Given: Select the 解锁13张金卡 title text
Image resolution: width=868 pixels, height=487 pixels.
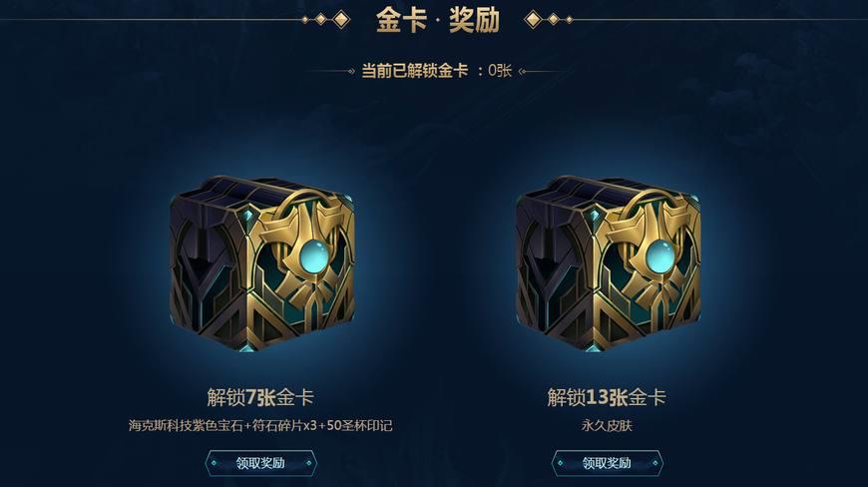Looking at the screenshot, I should 607,397.
